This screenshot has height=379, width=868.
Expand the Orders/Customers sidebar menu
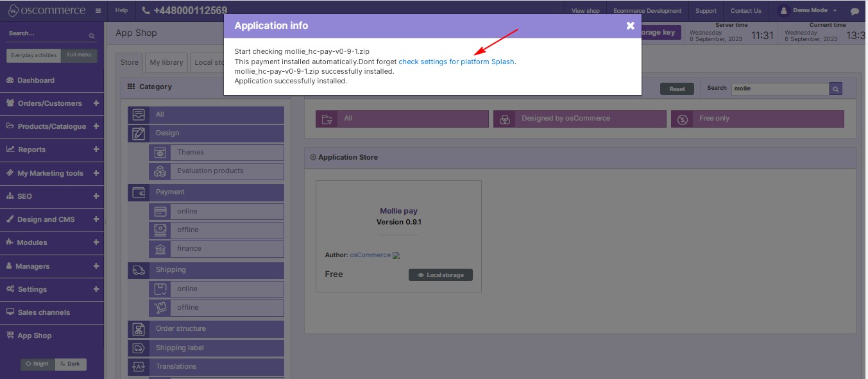point(96,103)
